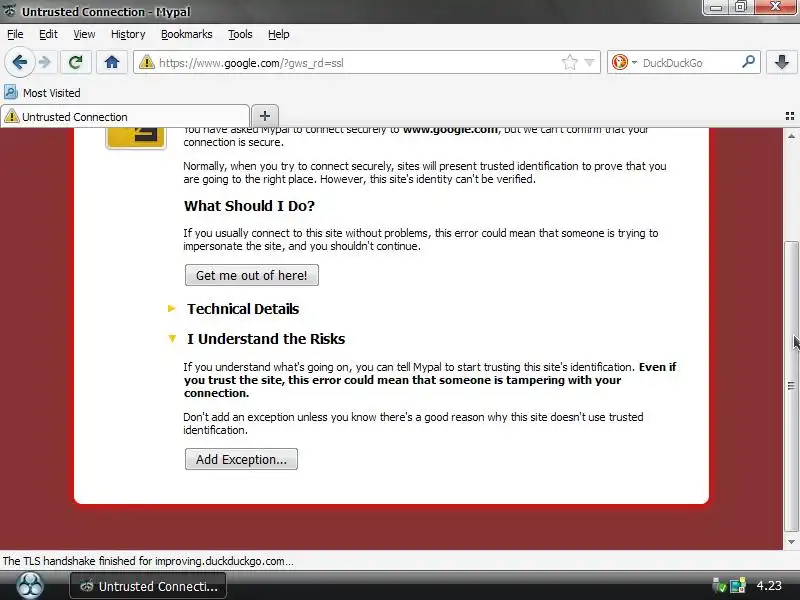Click the vertical scrollbar thumb
The width and height of the screenshot is (800, 600).
tap(791, 386)
